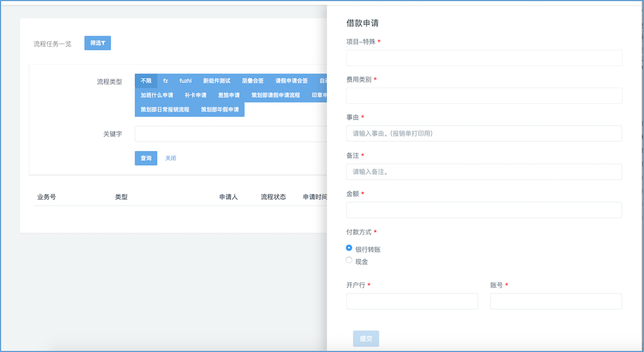This screenshot has width=644, height=352.
Task: Pick the 差旅申请 type tag
Action: (x=229, y=95)
